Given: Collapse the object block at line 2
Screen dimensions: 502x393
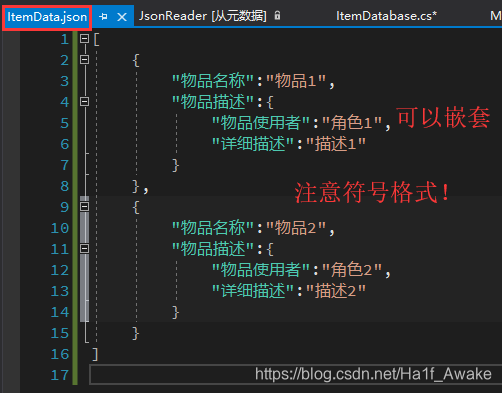Looking at the screenshot, I should (84, 60).
